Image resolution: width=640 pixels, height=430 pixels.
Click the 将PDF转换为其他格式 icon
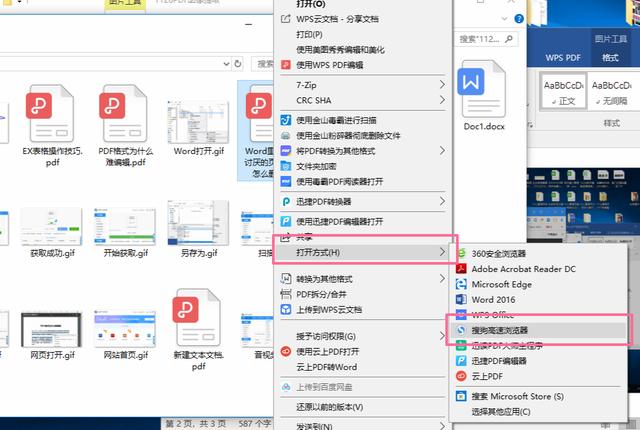point(286,151)
